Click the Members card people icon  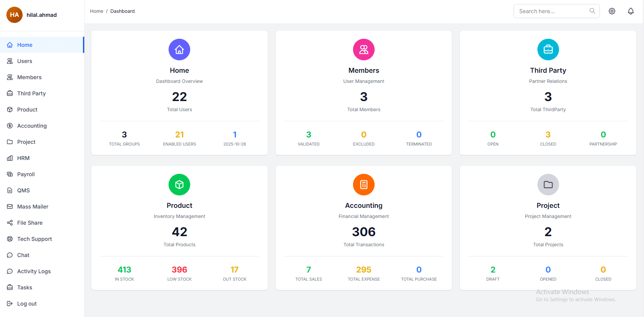363,50
